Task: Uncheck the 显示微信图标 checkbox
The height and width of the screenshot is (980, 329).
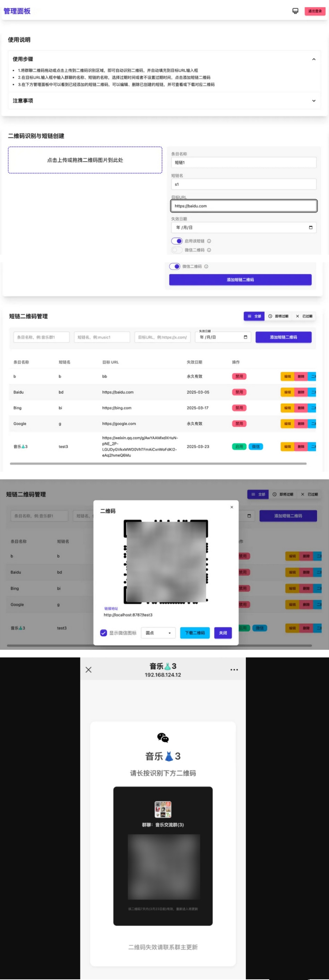Action: point(103,633)
